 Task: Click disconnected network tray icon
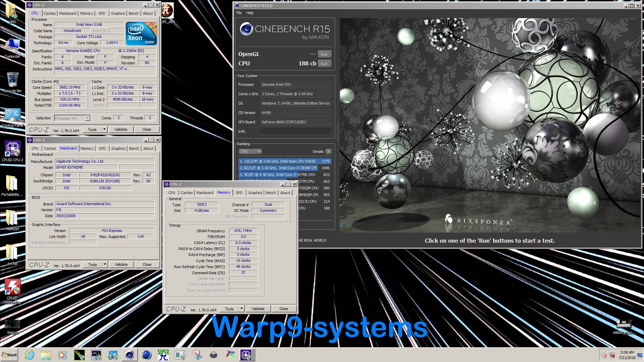click(x=612, y=355)
